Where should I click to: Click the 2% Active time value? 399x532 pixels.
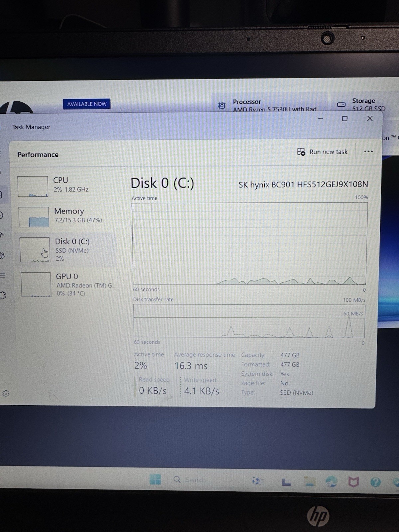(141, 365)
